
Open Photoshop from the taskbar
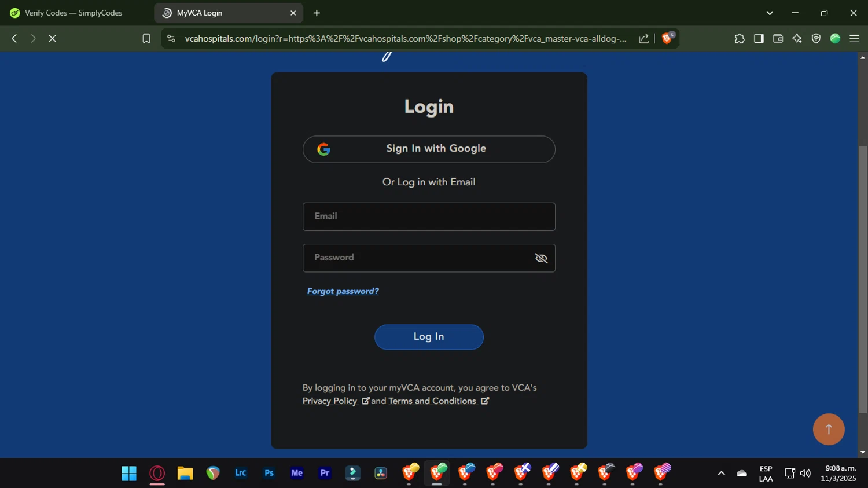(x=269, y=473)
